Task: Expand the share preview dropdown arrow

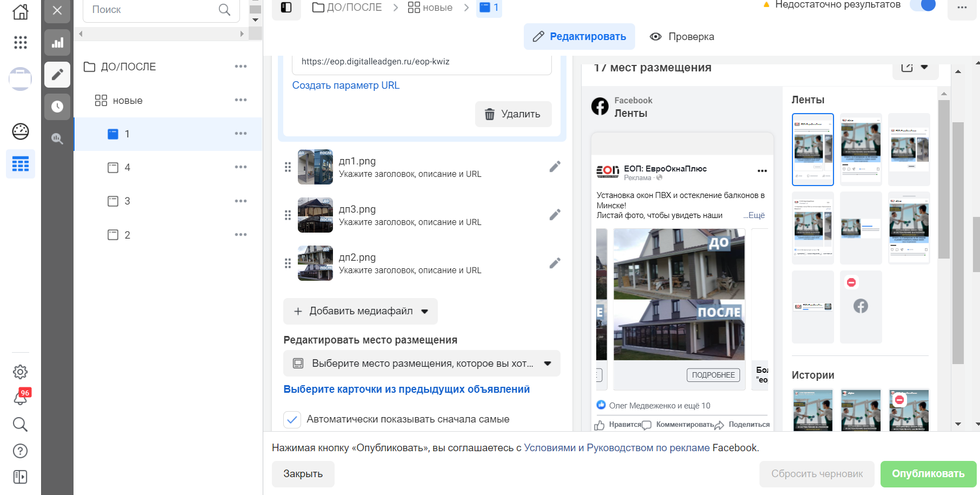Action: 924,67
